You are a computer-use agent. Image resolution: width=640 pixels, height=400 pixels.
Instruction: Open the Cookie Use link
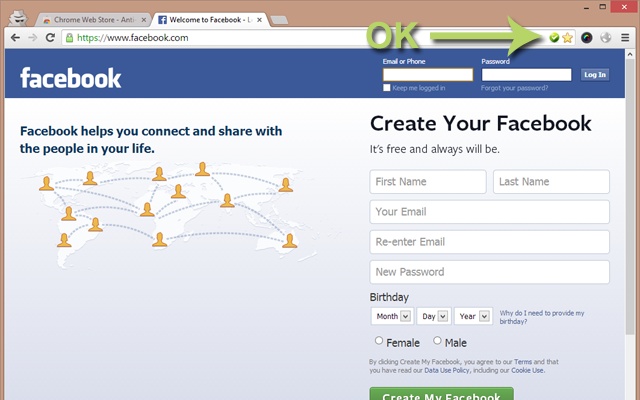tap(527, 371)
